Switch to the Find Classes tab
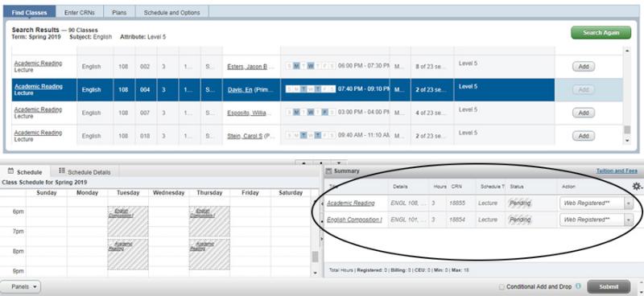 point(30,13)
